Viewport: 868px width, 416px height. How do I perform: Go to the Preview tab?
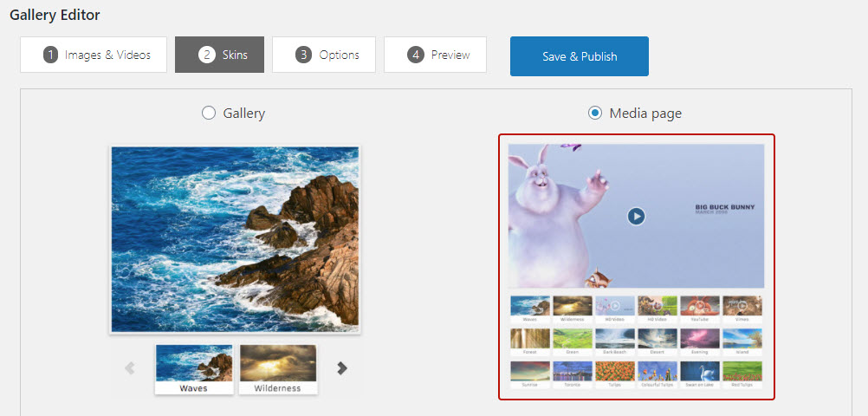pos(435,55)
